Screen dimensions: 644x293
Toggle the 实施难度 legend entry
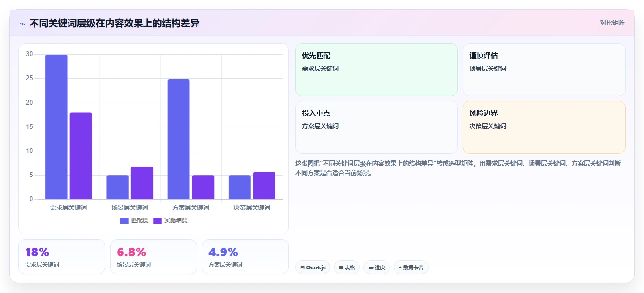(x=170, y=220)
